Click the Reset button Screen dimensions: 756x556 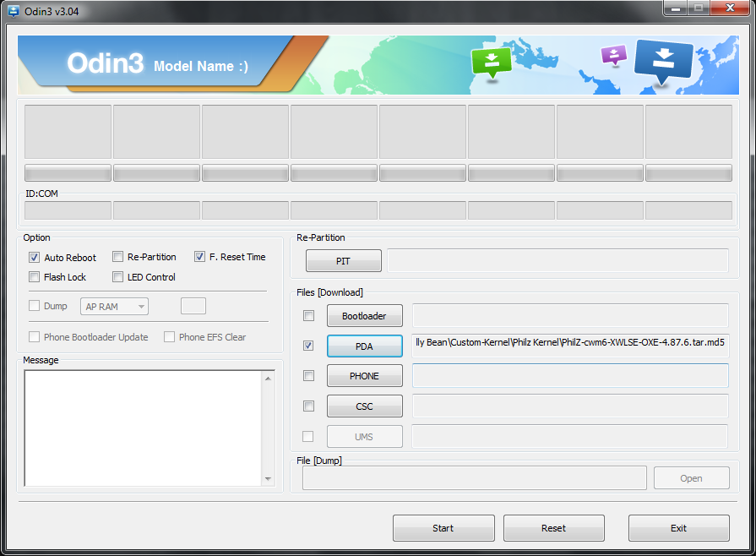click(x=554, y=528)
